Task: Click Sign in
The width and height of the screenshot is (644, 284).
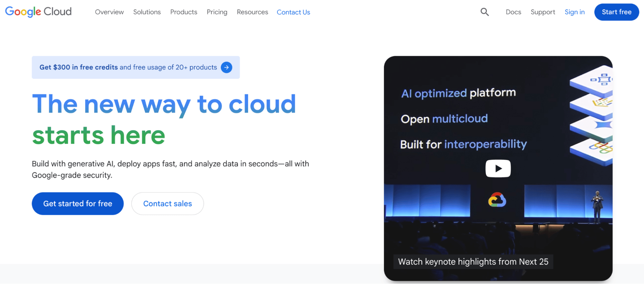Action: (x=574, y=12)
